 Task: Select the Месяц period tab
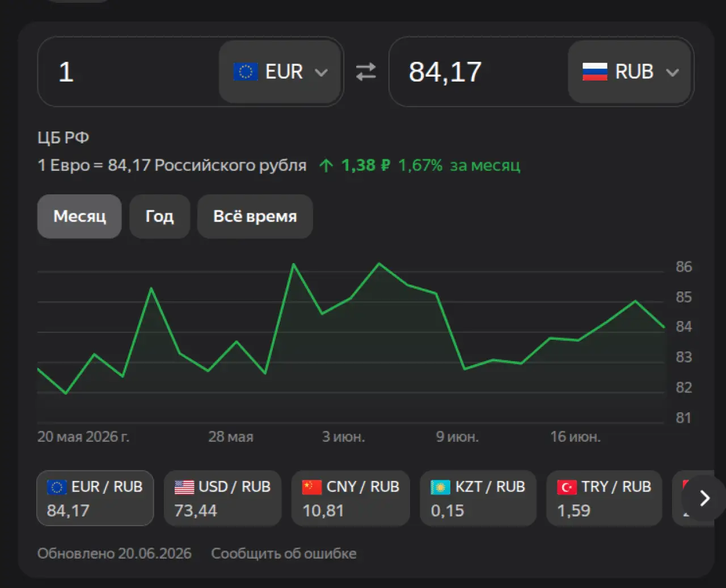click(x=79, y=217)
